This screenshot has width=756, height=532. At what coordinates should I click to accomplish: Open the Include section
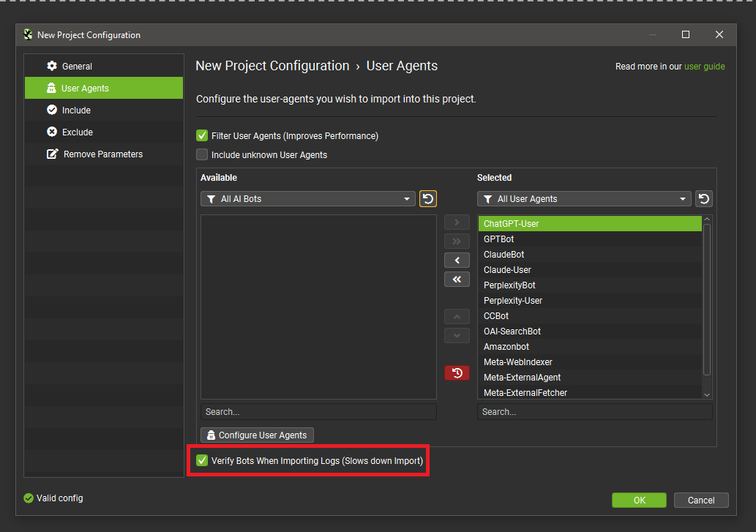(x=104, y=110)
